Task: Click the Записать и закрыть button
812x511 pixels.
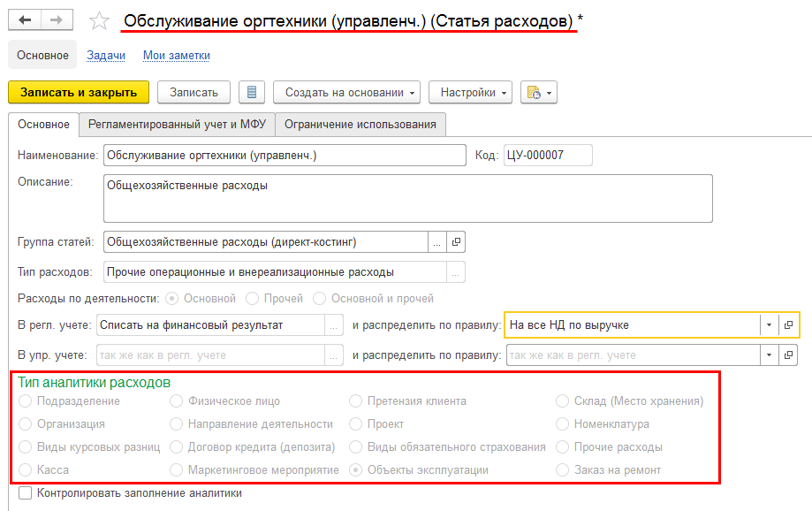Action: coord(79,93)
